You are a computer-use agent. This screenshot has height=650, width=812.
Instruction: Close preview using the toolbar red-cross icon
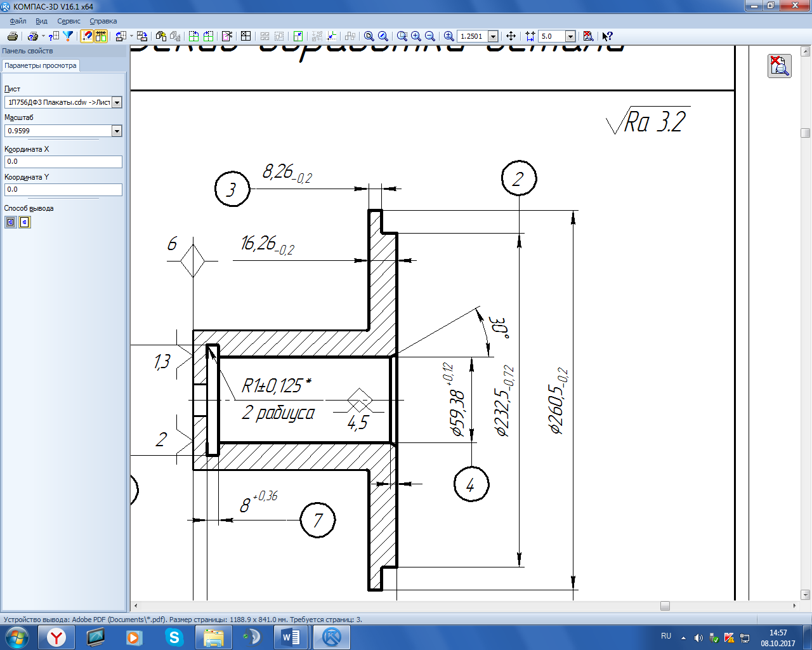click(x=588, y=36)
